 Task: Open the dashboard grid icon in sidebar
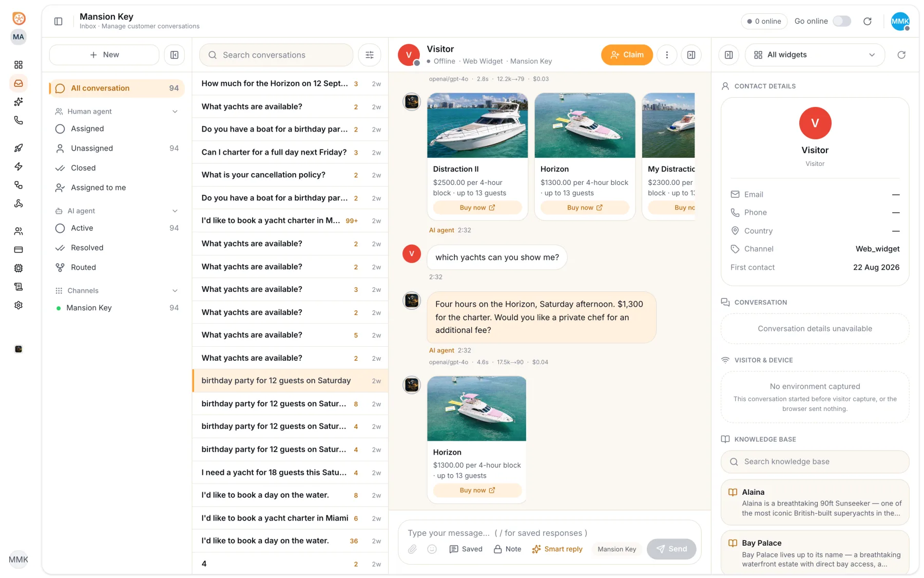(x=18, y=65)
